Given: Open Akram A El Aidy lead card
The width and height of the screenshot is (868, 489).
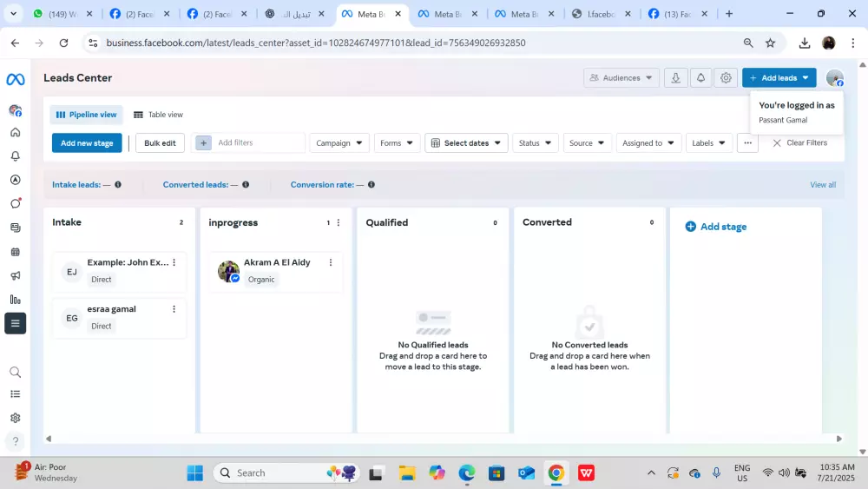Looking at the screenshot, I should point(276,271).
